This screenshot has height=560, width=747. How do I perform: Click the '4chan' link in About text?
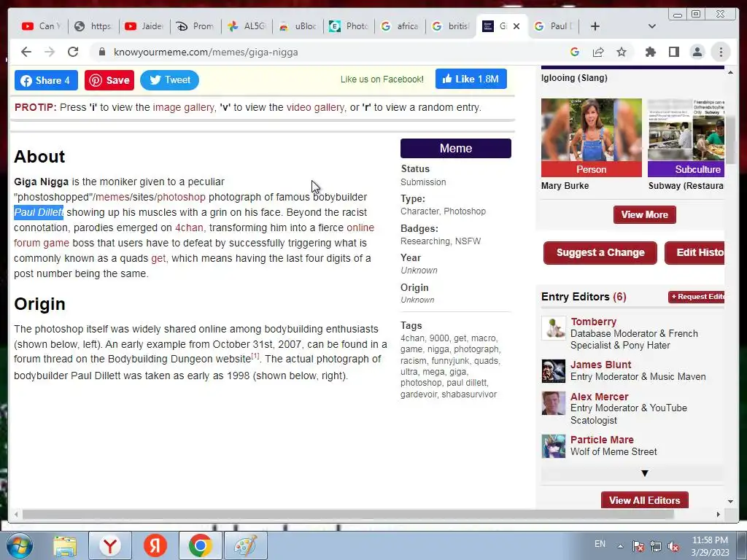(x=189, y=227)
